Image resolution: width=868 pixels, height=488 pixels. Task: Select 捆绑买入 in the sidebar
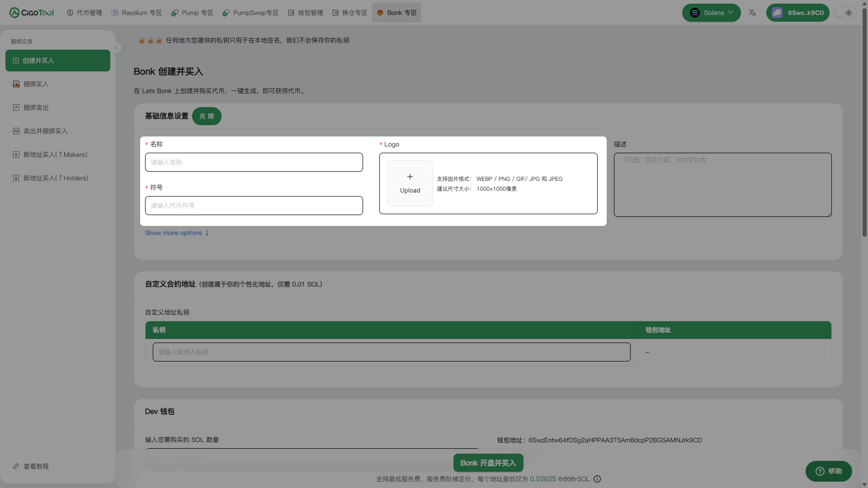point(58,84)
